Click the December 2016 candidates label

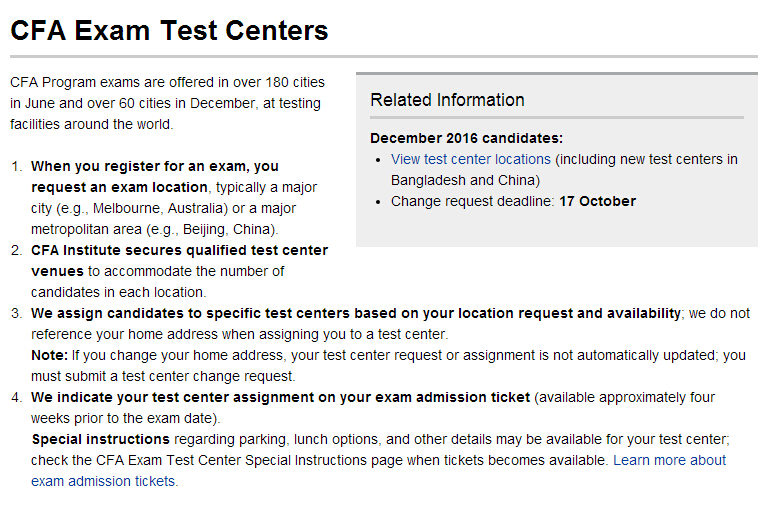[x=466, y=138]
